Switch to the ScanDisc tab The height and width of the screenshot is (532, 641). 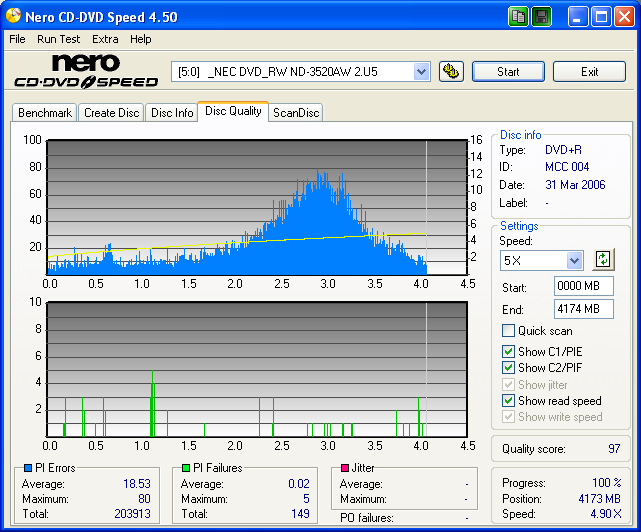coord(296,113)
